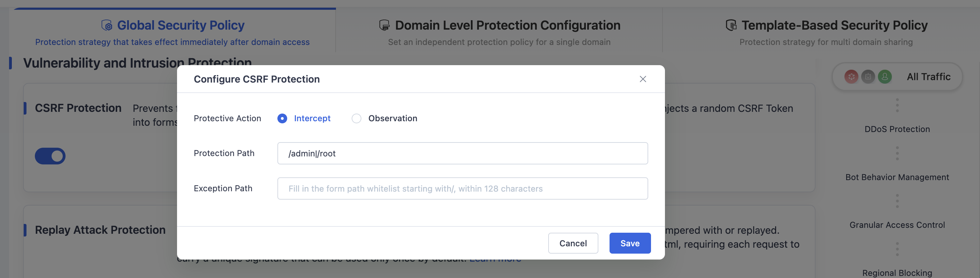Toggle the CSRF Protection switch
This screenshot has width=980, height=278.
(x=50, y=156)
